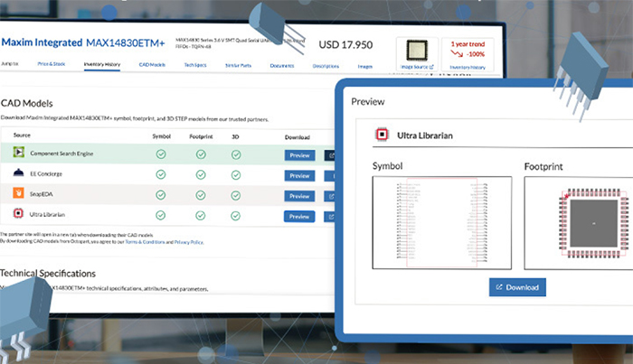Click Ultra Librarian chip icon in Preview panel
633x364 pixels.
[383, 136]
